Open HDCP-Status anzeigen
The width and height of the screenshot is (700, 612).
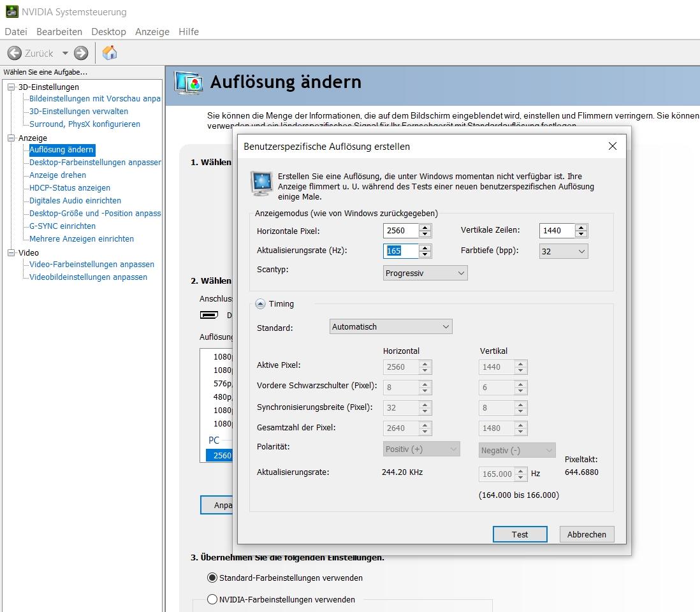point(69,188)
